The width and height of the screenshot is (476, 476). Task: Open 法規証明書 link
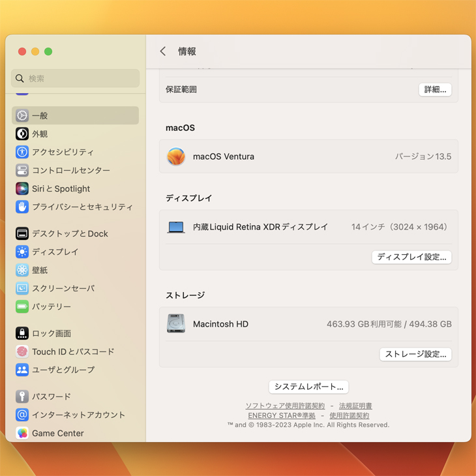pos(355,406)
